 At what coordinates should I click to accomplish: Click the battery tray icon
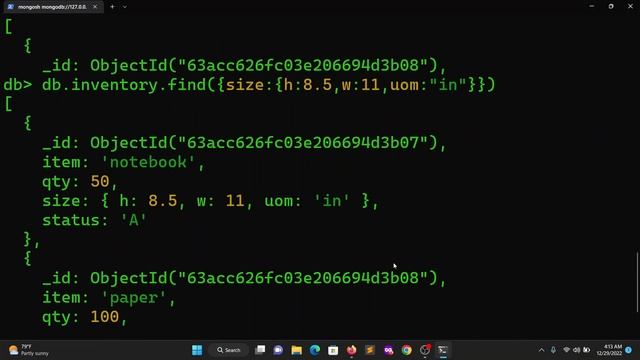(587, 350)
